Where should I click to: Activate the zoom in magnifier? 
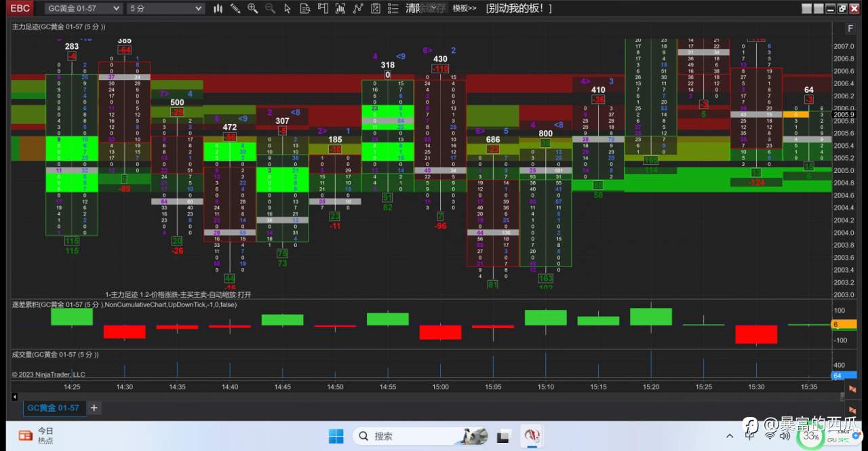tap(252, 8)
